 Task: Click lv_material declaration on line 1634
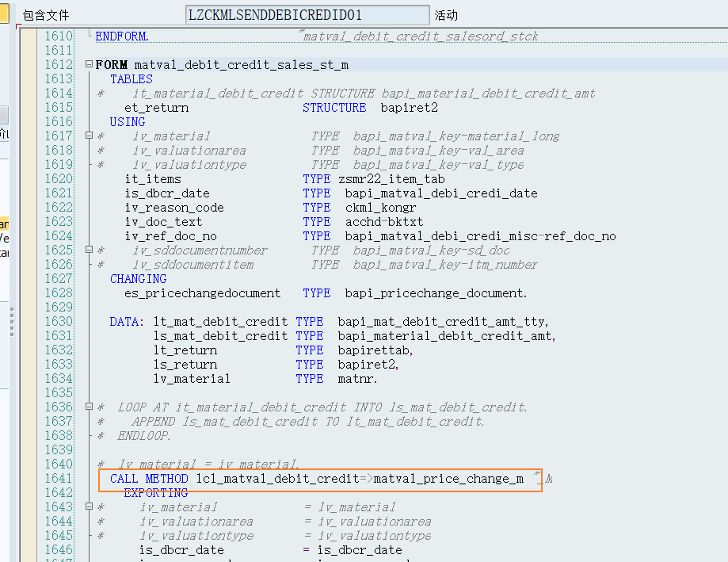click(x=192, y=379)
